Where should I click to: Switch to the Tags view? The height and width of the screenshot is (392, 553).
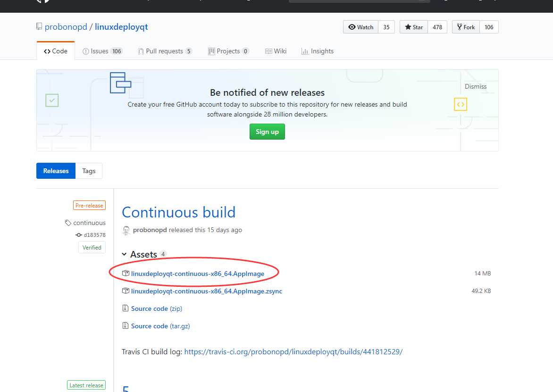click(x=89, y=171)
